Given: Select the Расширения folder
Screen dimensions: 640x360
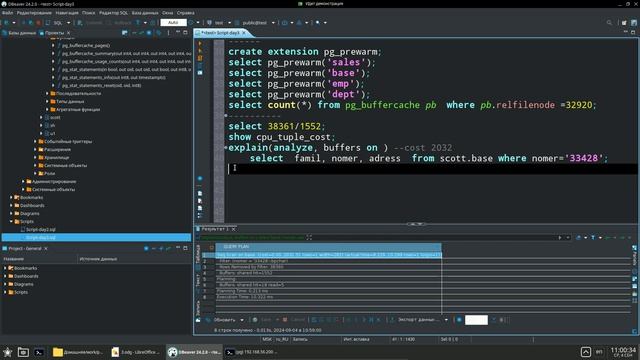Looking at the screenshot, I should point(57,149).
